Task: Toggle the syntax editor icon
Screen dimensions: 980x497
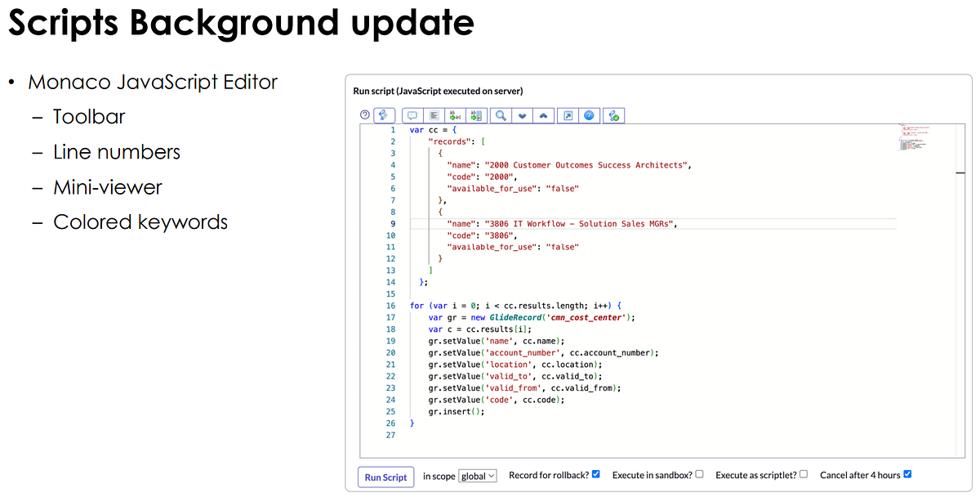Action: point(385,115)
